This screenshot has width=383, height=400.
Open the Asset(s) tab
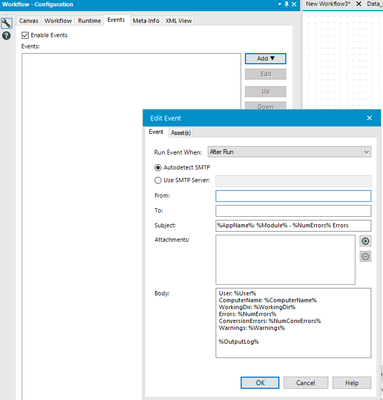[x=181, y=133]
